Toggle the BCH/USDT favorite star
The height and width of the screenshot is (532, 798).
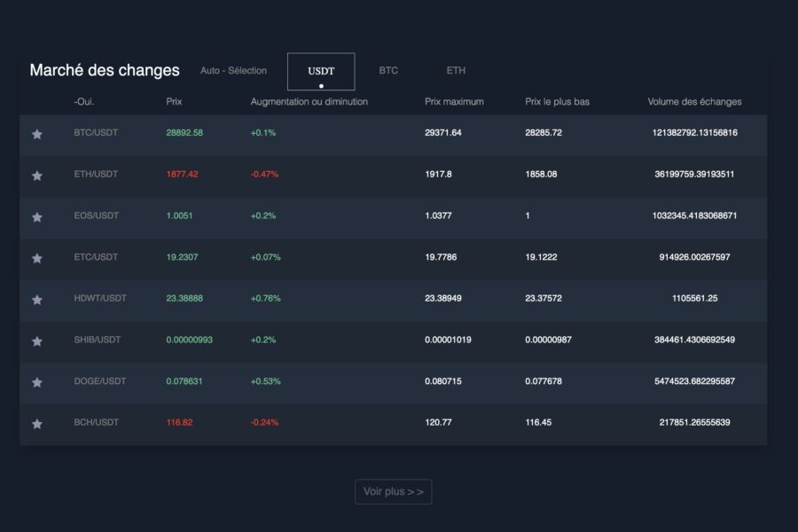click(37, 424)
